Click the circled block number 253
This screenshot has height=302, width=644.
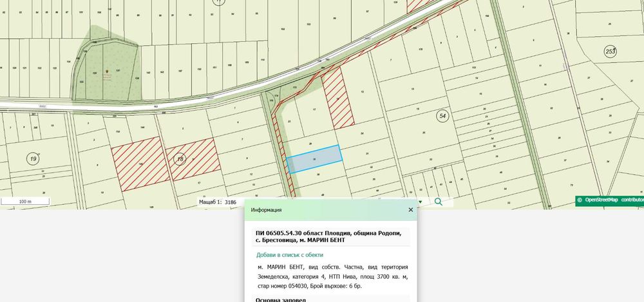[x=611, y=52]
